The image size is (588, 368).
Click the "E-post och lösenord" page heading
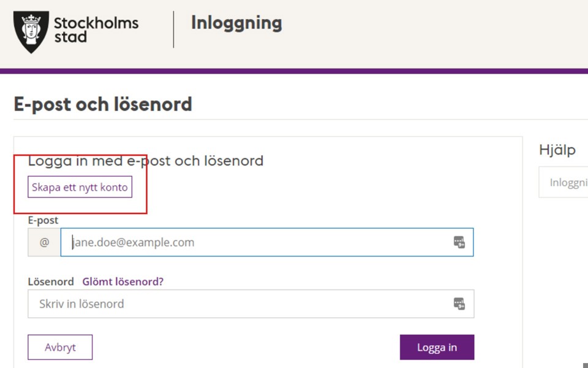point(103,104)
